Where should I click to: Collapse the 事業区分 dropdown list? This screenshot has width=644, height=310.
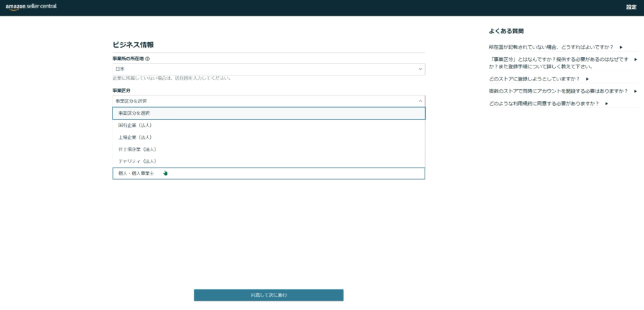coord(269,101)
